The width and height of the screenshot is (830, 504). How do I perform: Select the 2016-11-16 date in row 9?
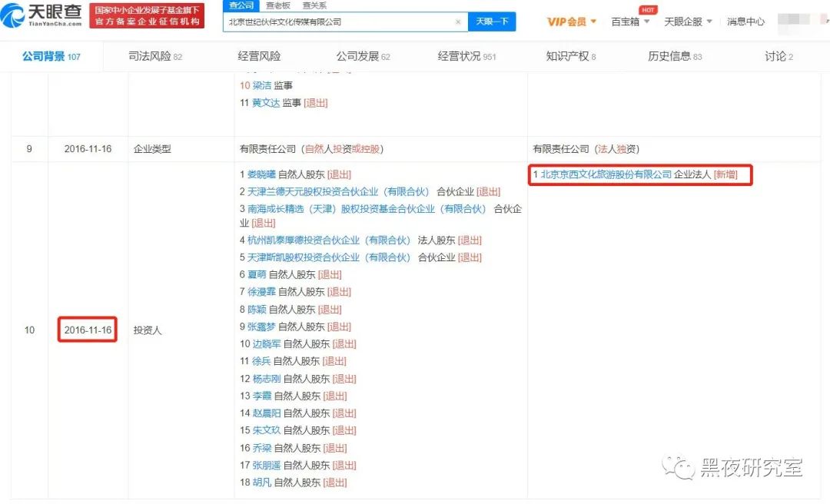88,149
